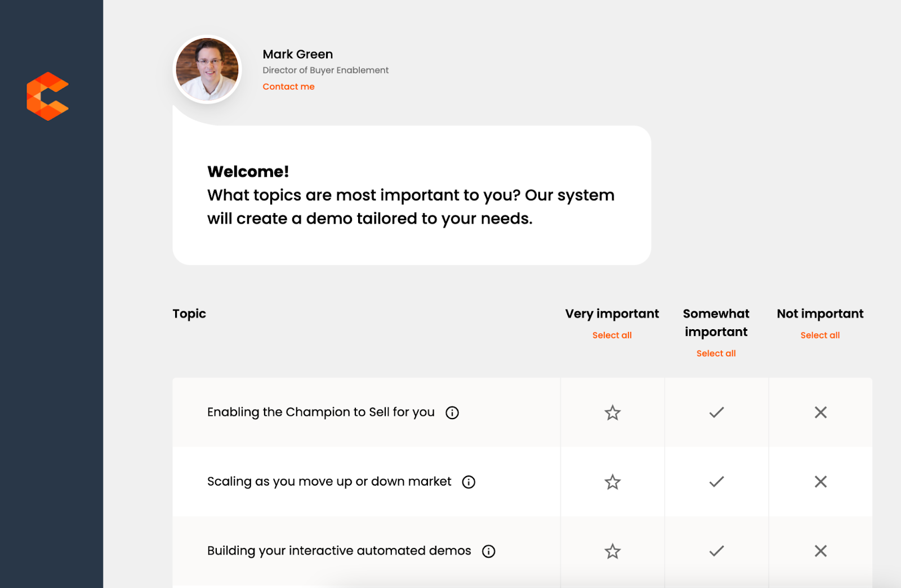Screen dimensions: 901x588
Task: Star Enabling the Champion as Very important
Action: pyautogui.click(x=612, y=412)
